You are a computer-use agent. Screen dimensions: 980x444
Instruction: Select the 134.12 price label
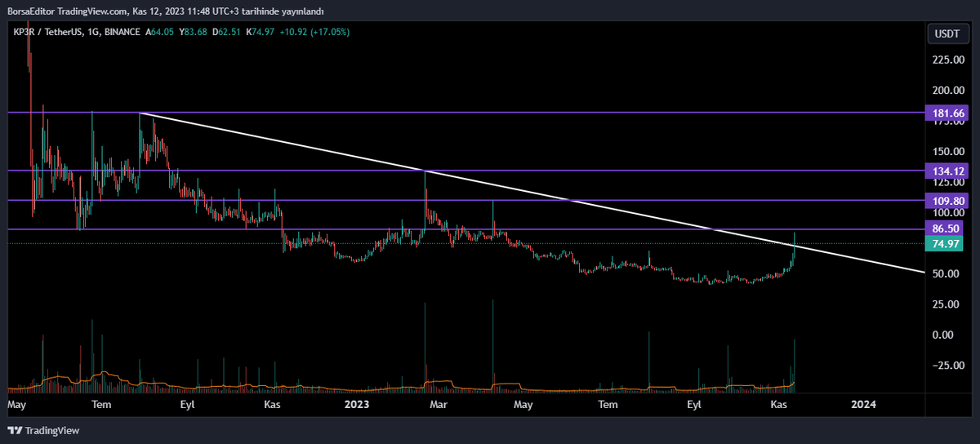click(946, 171)
